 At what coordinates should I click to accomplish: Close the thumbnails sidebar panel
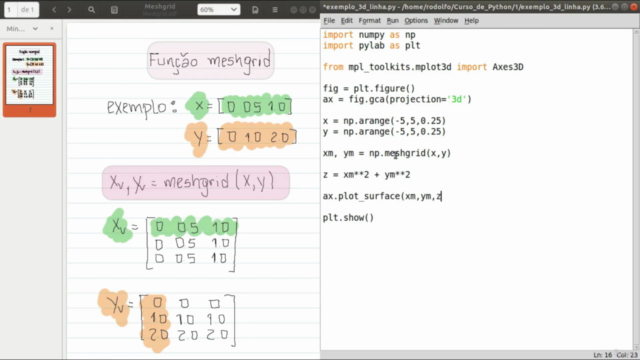(x=52, y=29)
